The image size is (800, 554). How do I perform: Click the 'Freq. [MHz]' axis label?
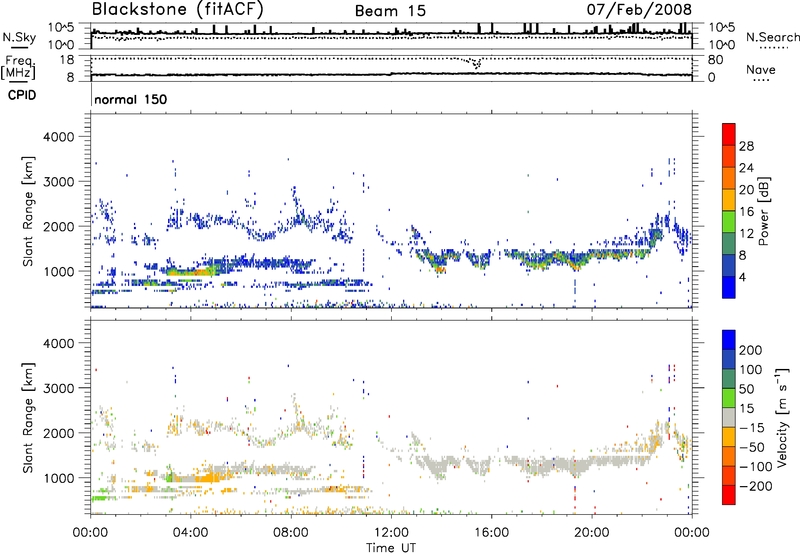19,67
